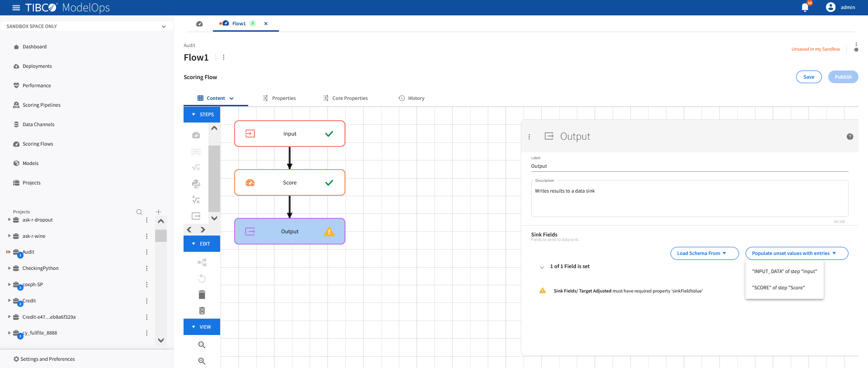The width and height of the screenshot is (868, 368).
Task: Open the Audit project in tree
Action: pos(28,252)
